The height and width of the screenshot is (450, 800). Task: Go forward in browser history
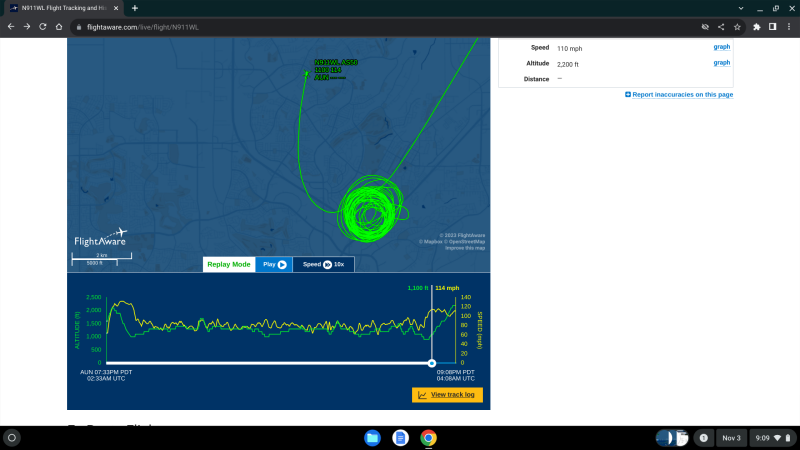(27, 27)
